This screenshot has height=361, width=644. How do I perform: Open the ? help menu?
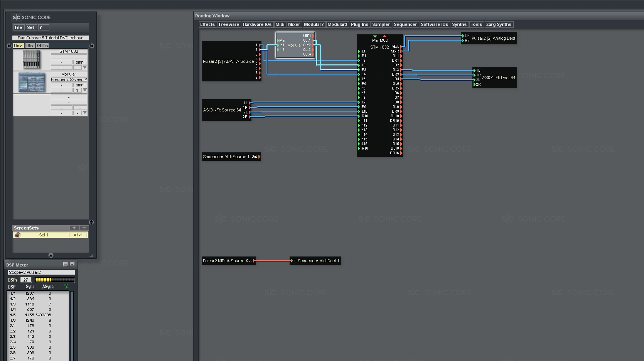pos(43,27)
